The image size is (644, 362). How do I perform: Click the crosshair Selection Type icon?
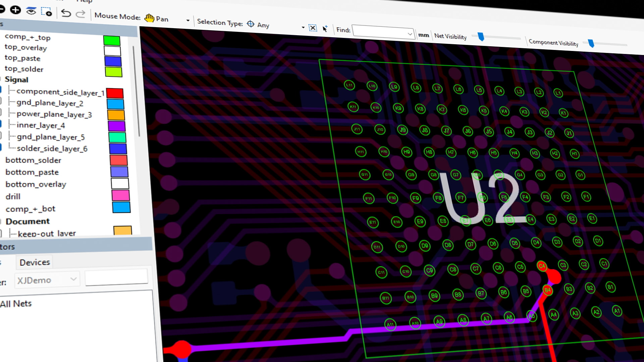251,24
